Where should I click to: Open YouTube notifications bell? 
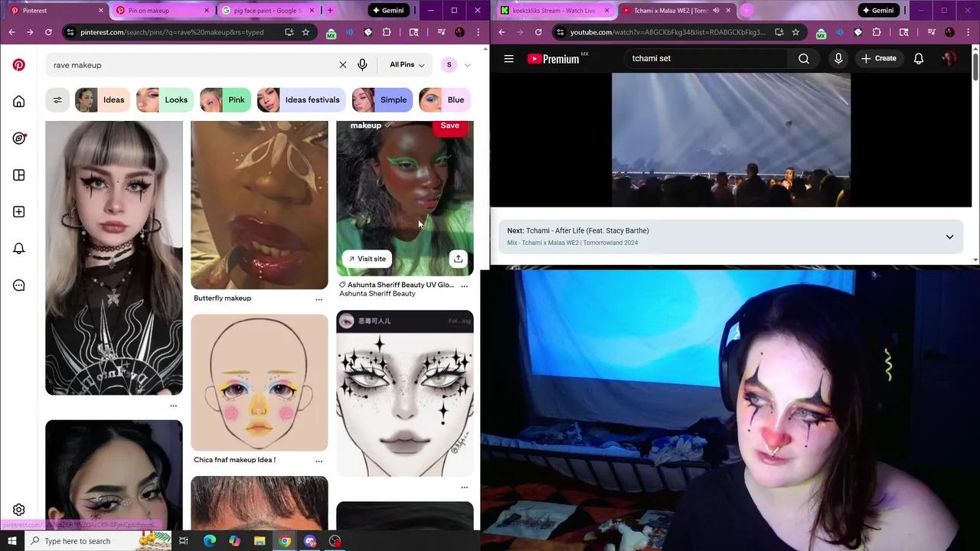click(x=919, y=58)
